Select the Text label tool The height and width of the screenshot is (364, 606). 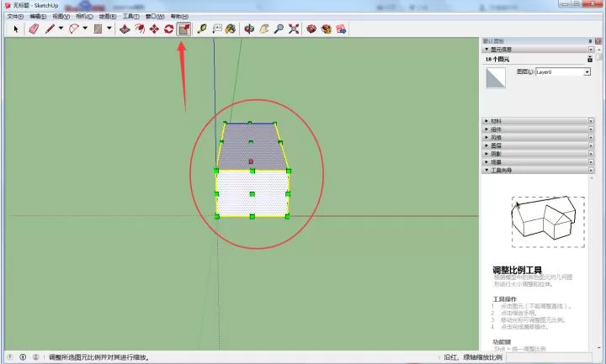pyautogui.click(x=217, y=29)
